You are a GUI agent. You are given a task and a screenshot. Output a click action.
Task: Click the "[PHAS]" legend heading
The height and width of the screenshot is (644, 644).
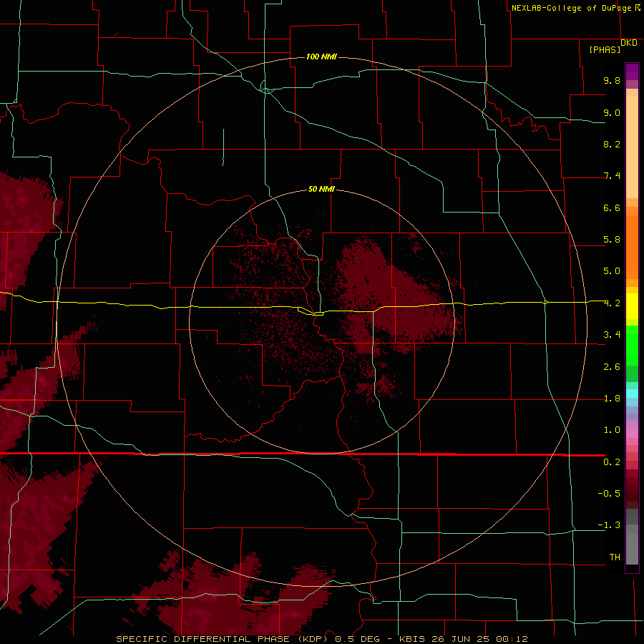(605, 49)
